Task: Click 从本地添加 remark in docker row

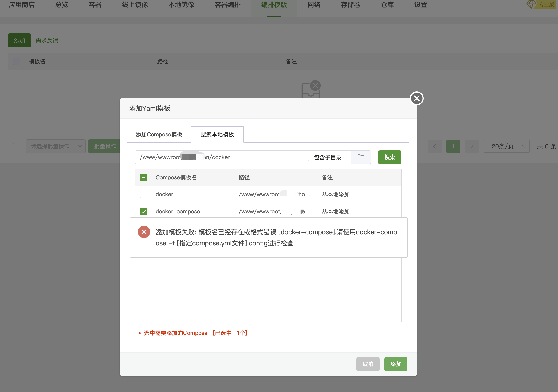Action: pos(335,194)
